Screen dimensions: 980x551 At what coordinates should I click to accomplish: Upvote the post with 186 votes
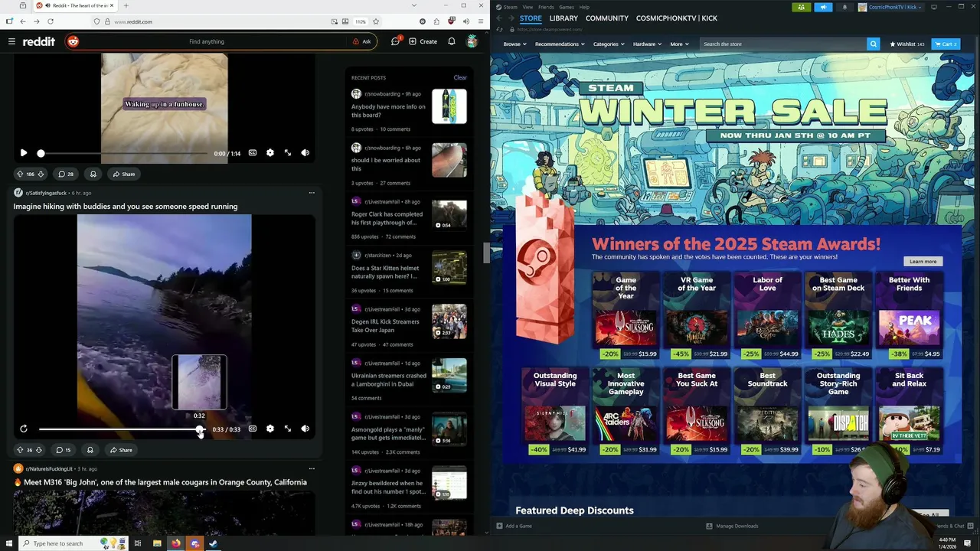(20, 174)
